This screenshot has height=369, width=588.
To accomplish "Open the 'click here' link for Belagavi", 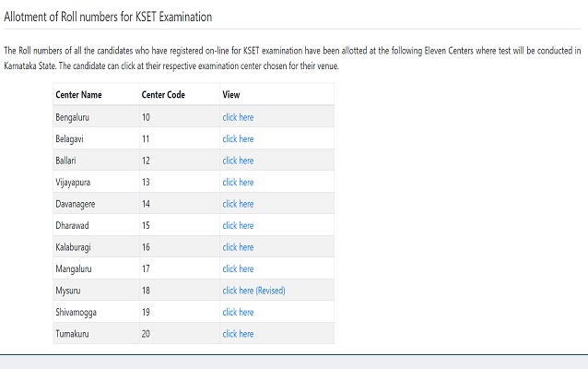I will pyautogui.click(x=238, y=139).
